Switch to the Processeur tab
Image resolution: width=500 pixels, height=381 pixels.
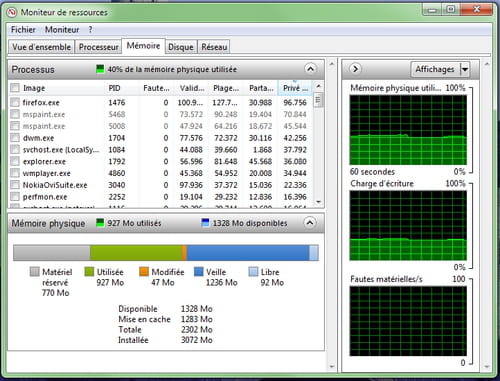pos(98,47)
